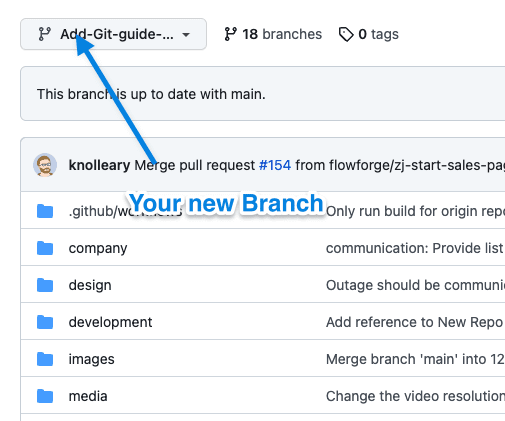Open "Merge branch 'main' into" commit message

(415, 359)
